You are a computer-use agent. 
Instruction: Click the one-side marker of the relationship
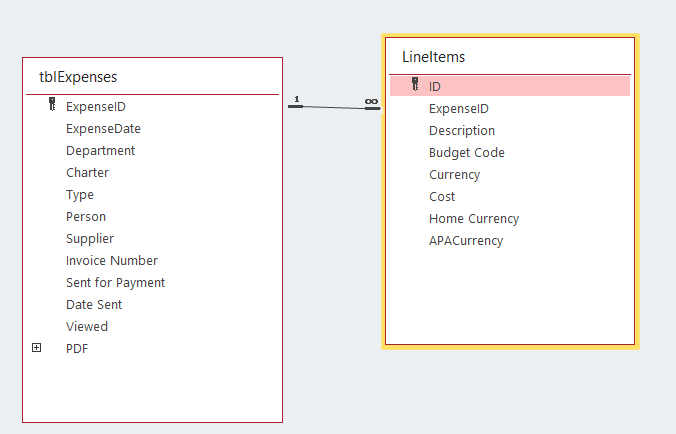(296, 100)
